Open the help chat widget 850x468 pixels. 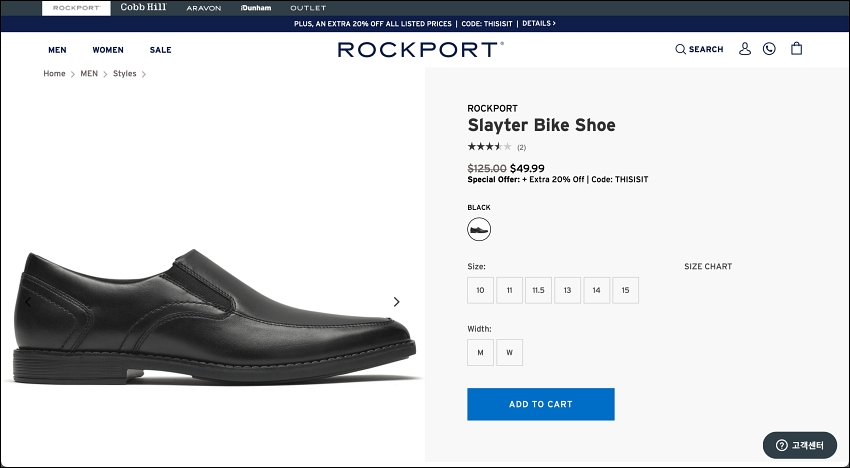click(800, 445)
